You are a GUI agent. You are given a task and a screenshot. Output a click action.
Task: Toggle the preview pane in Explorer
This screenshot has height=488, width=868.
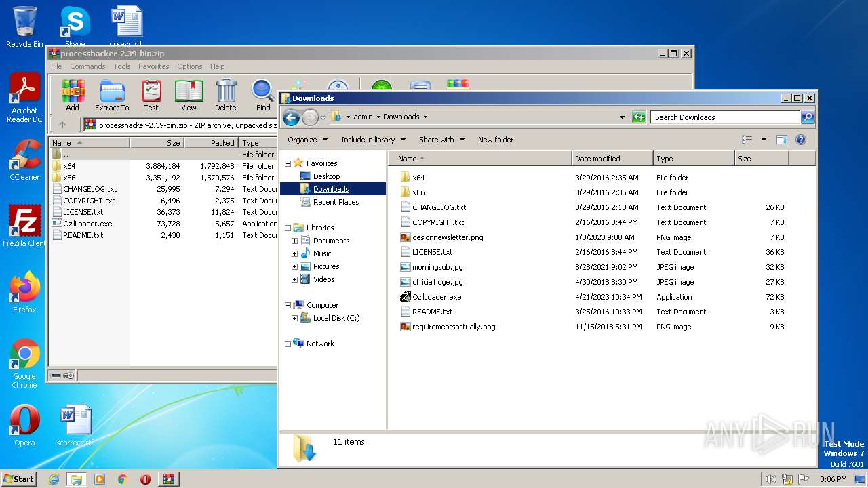pyautogui.click(x=781, y=140)
